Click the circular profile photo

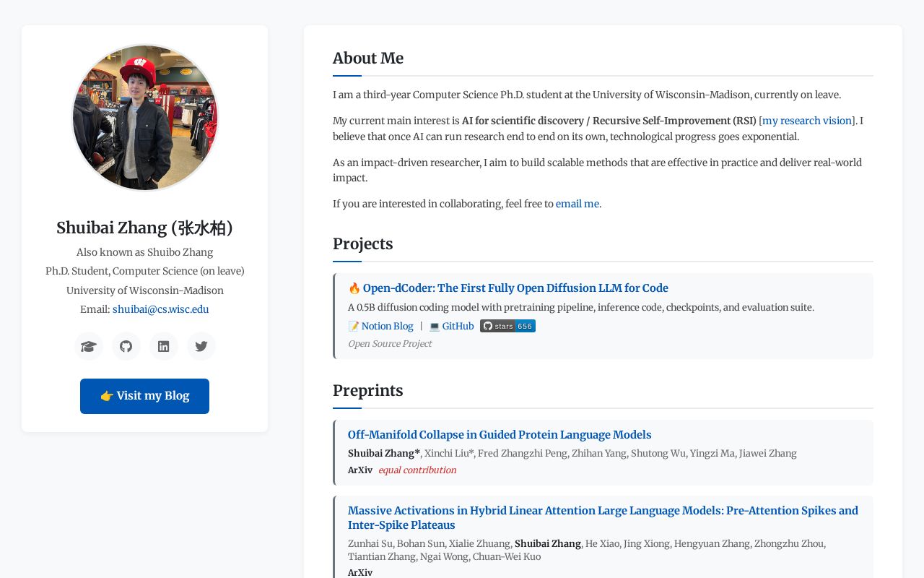[x=145, y=117]
